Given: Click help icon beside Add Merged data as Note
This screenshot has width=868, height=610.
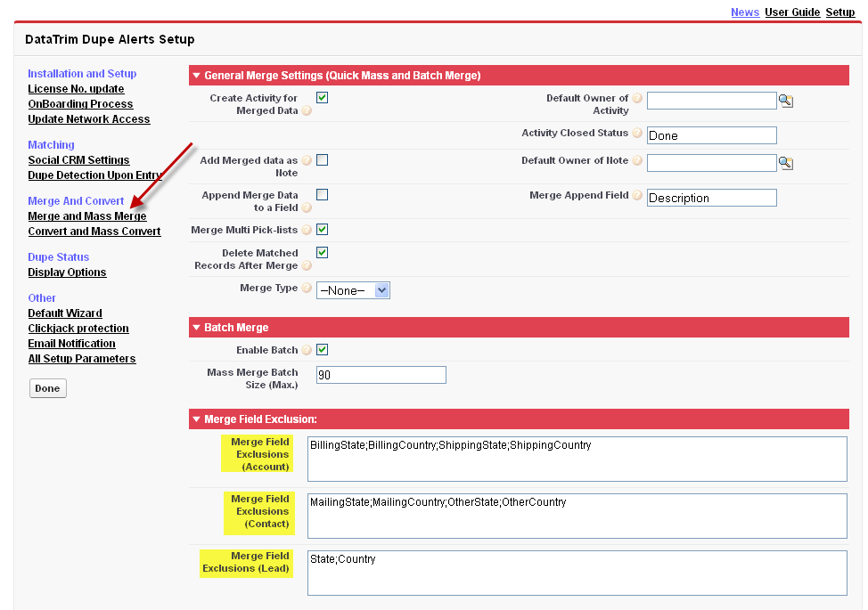Looking at the screenshot, I should coord(307,160).
